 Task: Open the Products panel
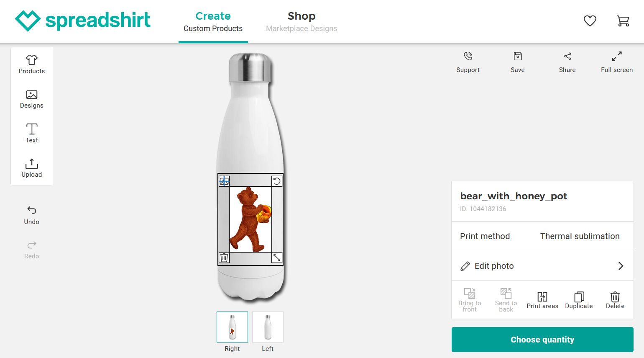click(x=31, y=63)
